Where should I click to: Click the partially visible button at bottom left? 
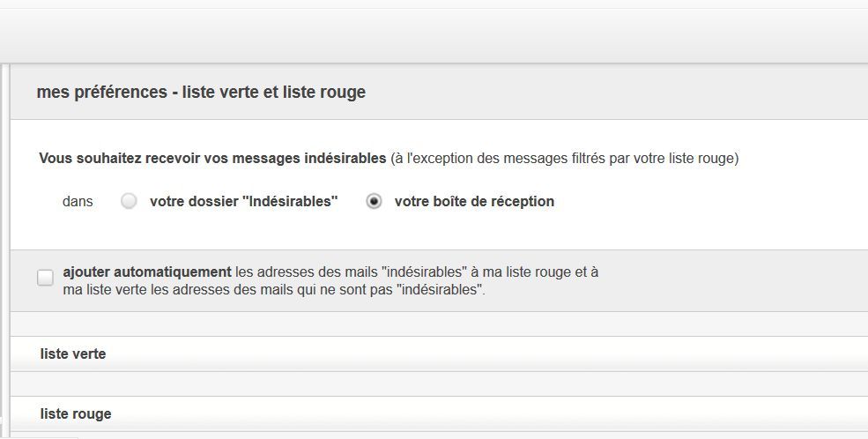click(40, 435)
